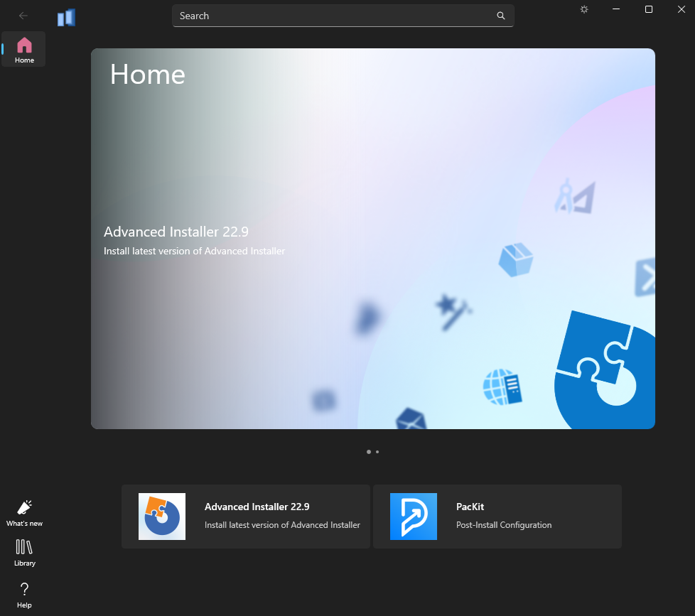Focus the Search input field
Image resolution: width=695 pixels, height=616 pixels.
(343, 16)
